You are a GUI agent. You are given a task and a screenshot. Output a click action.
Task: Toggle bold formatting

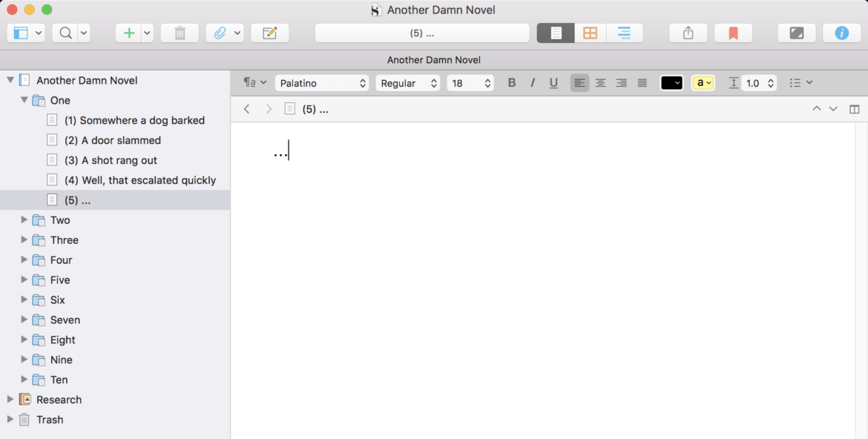pos(511,83)
